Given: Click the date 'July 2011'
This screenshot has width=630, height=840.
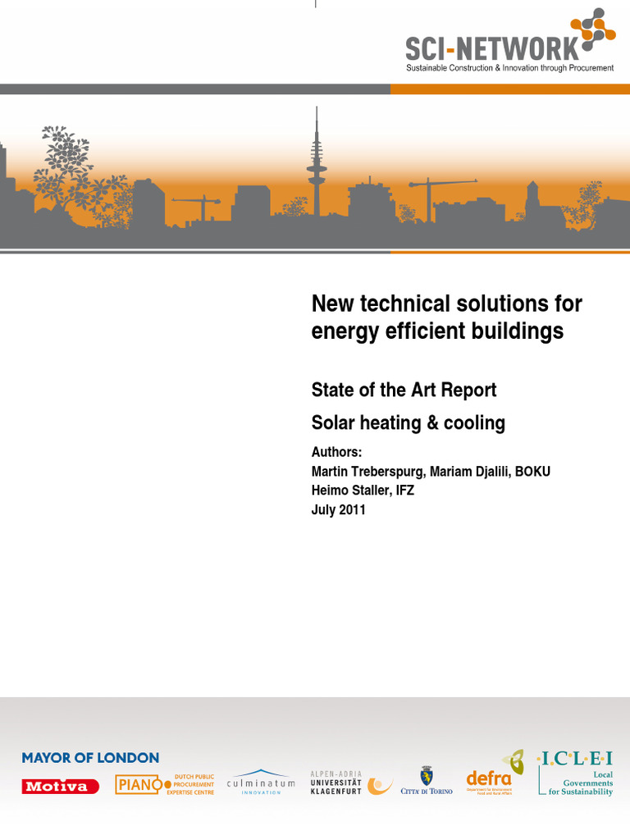Looking at the screenshot, I should 338,509.
